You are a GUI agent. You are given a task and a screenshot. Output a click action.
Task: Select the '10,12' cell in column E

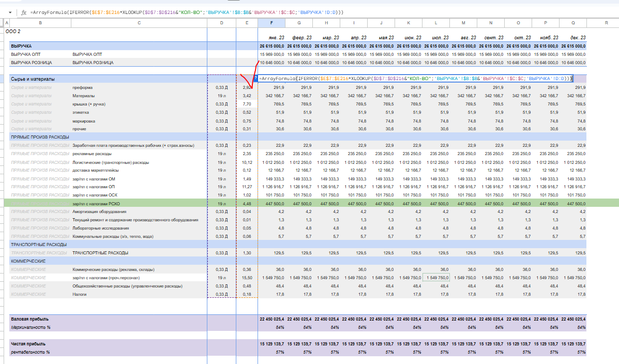pyautogui.click(x=247, y=163)
